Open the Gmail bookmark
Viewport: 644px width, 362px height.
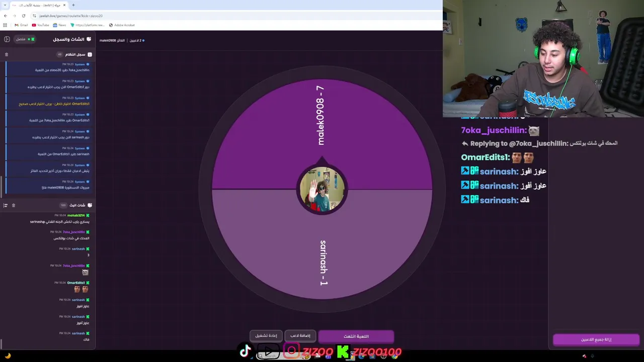pos(21,25)
